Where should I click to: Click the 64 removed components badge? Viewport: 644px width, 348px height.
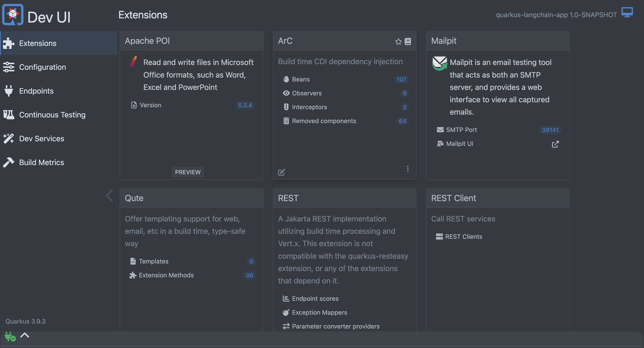[402, 121]
